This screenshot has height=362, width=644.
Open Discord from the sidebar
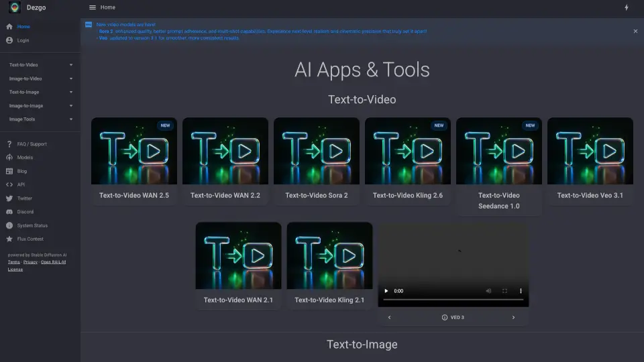[x=25, y=212]
